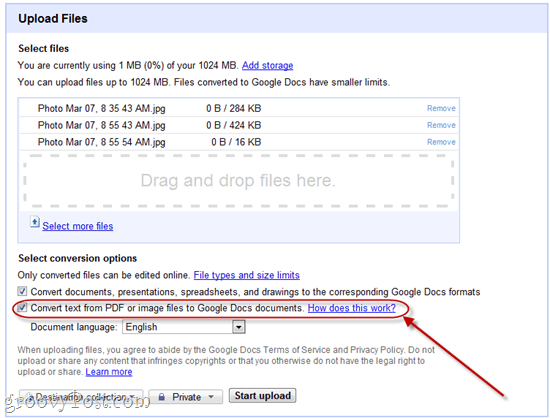Click the 0 B / 424 KB size text

coord(234,126)
